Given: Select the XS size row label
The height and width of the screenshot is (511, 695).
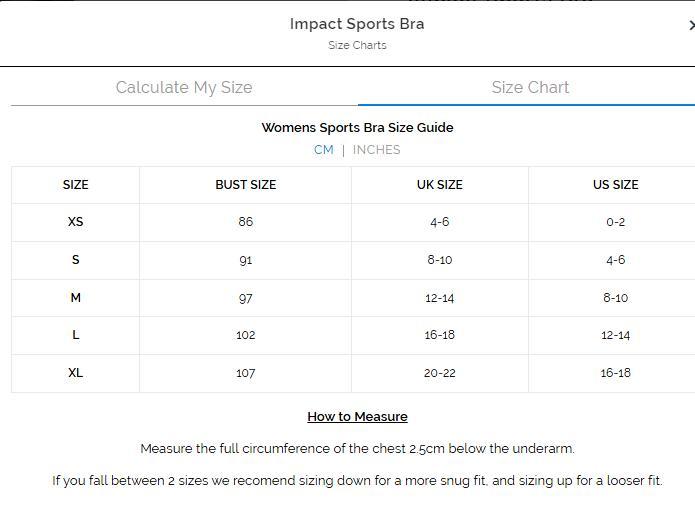Looking at the screenshot, I should coord(75,222).
